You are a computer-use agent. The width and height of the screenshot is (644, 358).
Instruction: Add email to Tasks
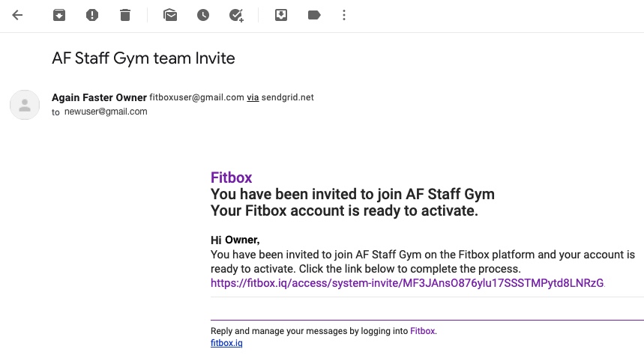tap(236, 16)
